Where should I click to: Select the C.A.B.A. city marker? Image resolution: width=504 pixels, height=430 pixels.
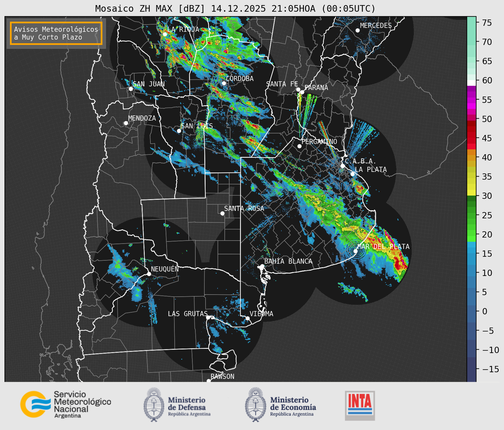[x=343, y=166]
